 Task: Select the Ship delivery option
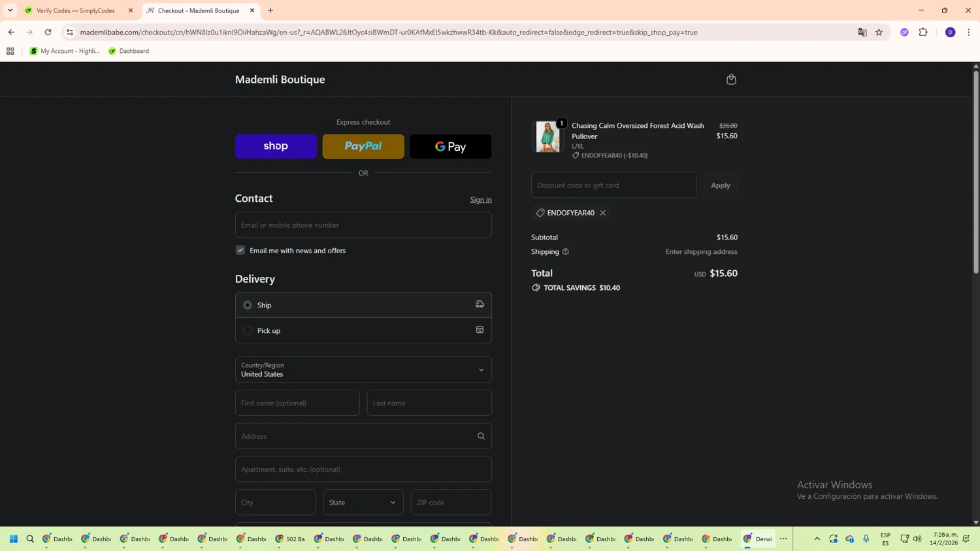click(x=248, y=305)
